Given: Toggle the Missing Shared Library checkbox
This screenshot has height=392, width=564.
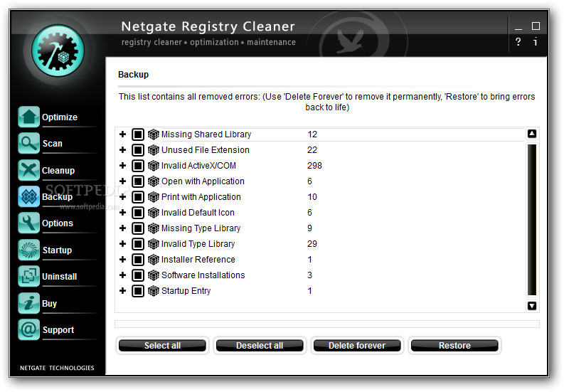Looking at the screenshot, I should [x=138, y=134].
